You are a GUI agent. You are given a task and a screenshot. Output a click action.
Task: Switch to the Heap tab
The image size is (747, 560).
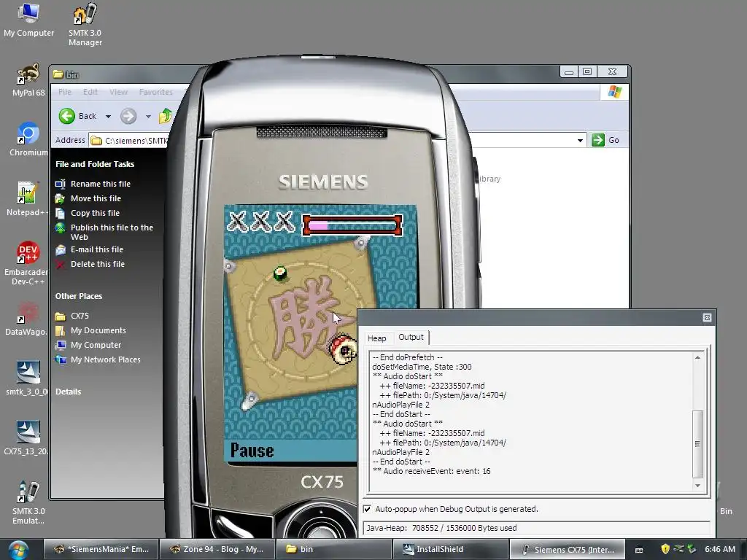pyautogui.click(x=377, y=338)
